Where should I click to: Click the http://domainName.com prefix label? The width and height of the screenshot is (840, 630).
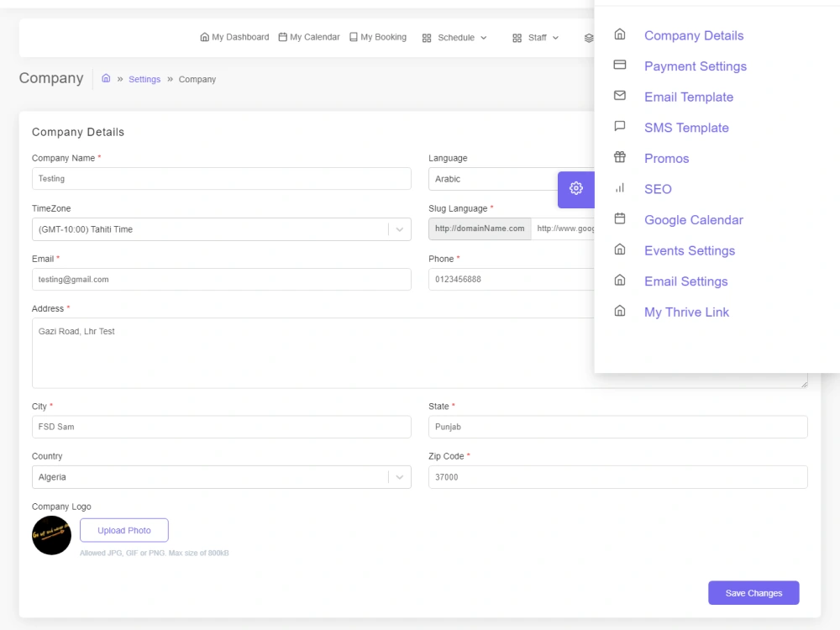click(480, 228)
